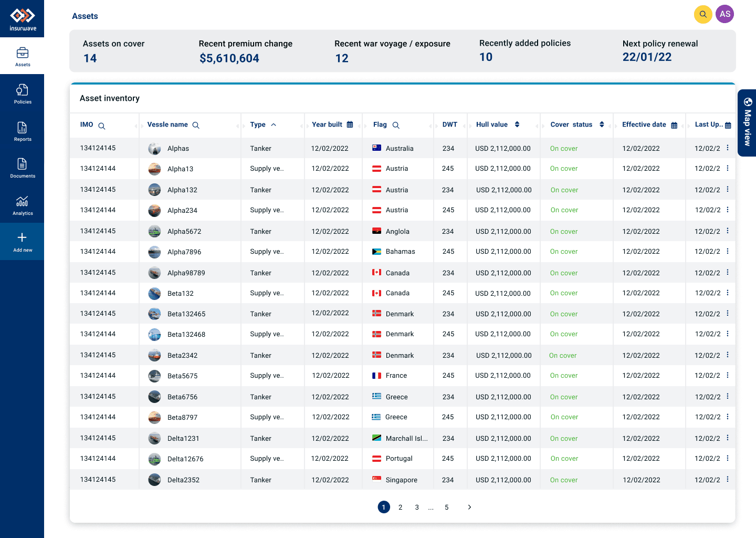Go to page 5
The image size is (756, 538).
coord(447,507)
